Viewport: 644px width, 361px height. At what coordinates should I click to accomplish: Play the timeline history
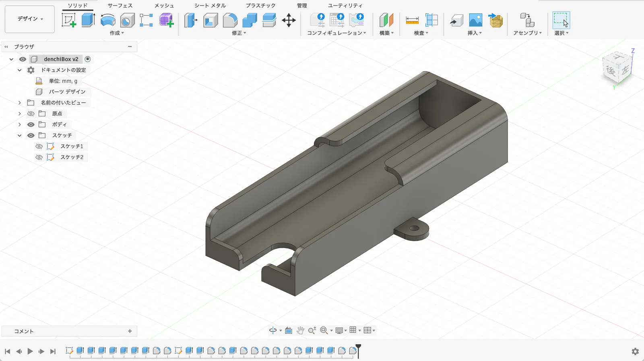[30, 351]
